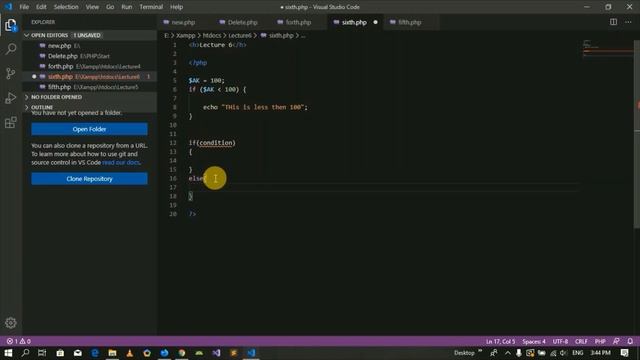Open the File menu
The width and height of the screenshot is (640, 360).
coord(24,7)
